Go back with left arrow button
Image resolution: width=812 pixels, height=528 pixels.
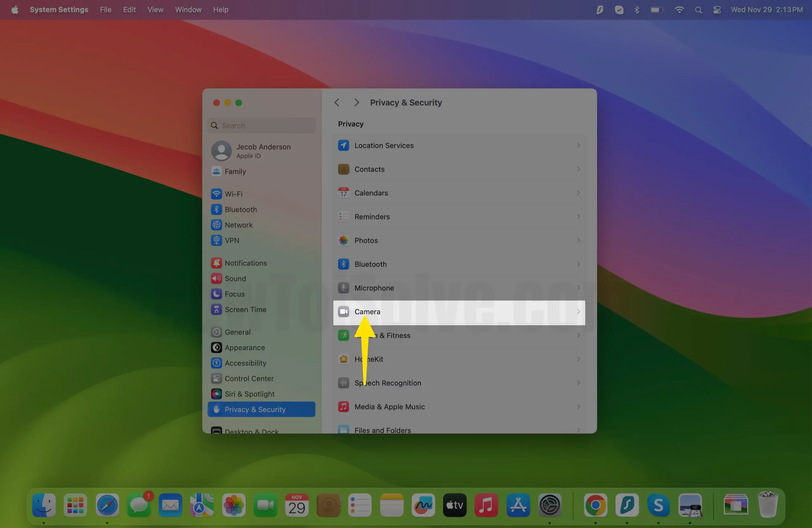pos(337,102)
